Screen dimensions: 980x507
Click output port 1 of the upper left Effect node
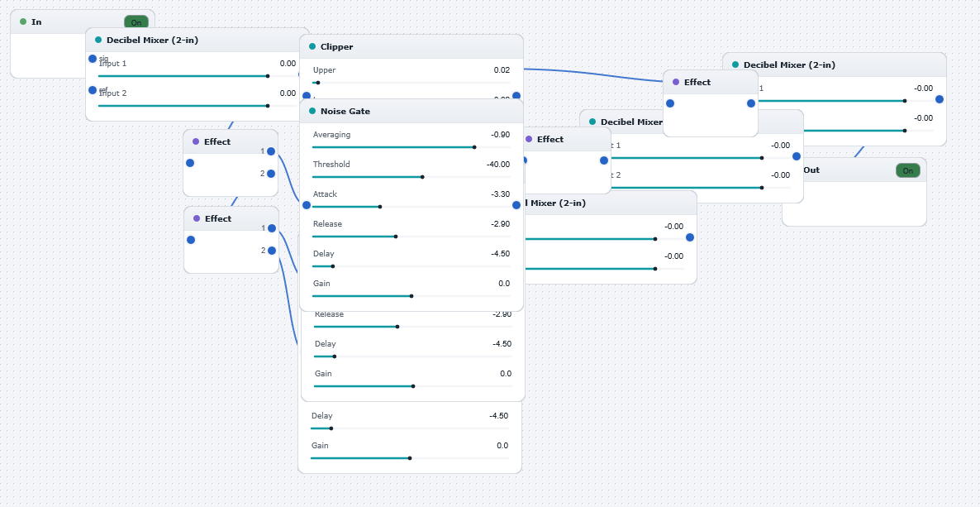[271, 151]
